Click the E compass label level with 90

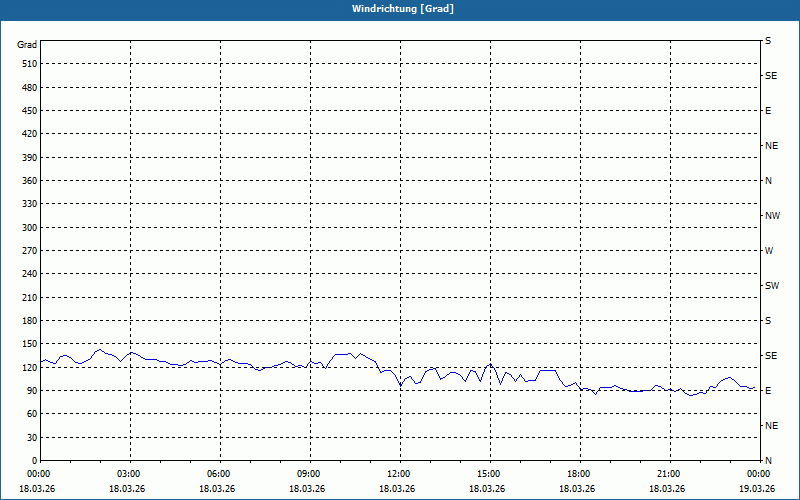point(768,391)
